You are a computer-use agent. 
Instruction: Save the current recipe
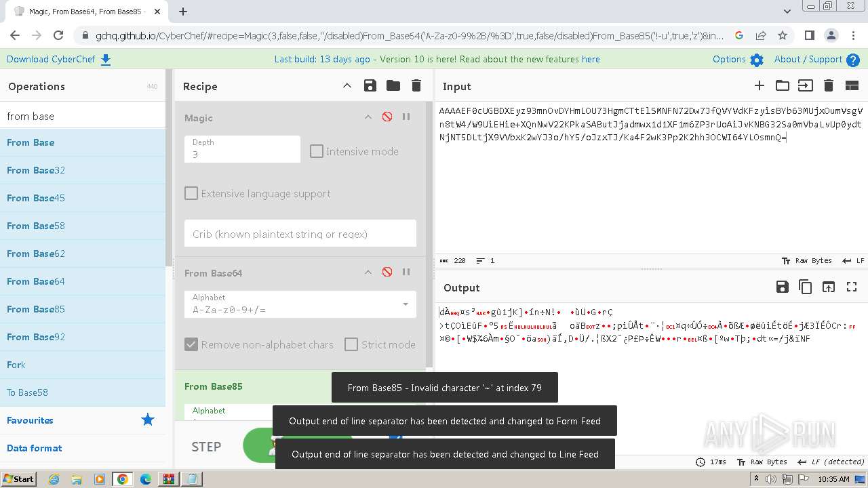click(370, 85)
